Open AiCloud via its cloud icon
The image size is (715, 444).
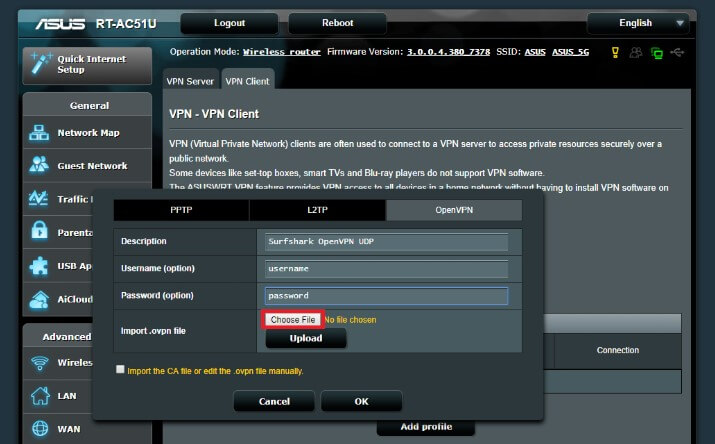click(x=40, y=299)
